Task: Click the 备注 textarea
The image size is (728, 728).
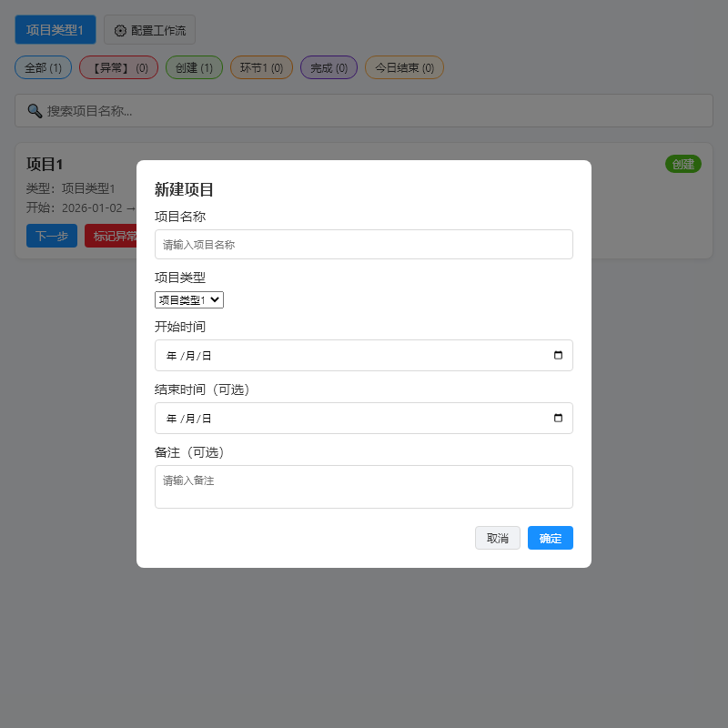Action: click(363, 487)
